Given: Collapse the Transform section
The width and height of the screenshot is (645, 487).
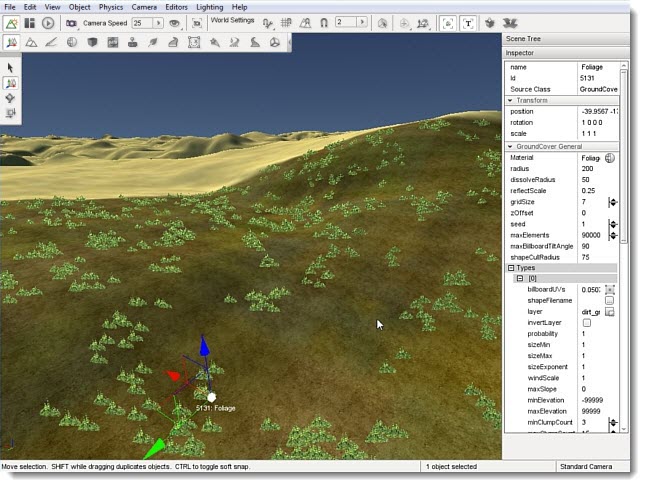Looking at the screenshot, I should [x=511, y=100].
